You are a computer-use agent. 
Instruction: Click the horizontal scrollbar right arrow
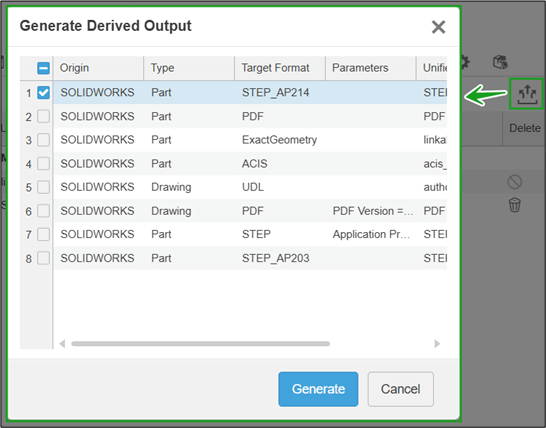pos(437,344)
